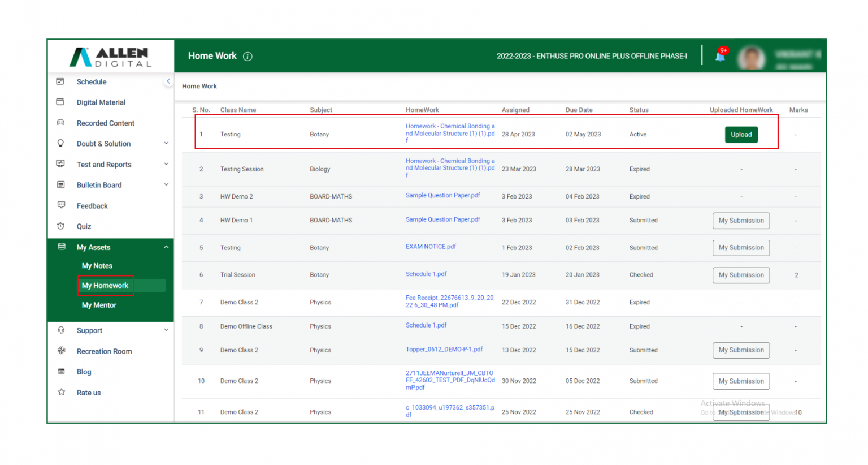This screenshot has height=465, width=868.
Task: Expand the Support menu chevron
Action: (x=166, y=330)
